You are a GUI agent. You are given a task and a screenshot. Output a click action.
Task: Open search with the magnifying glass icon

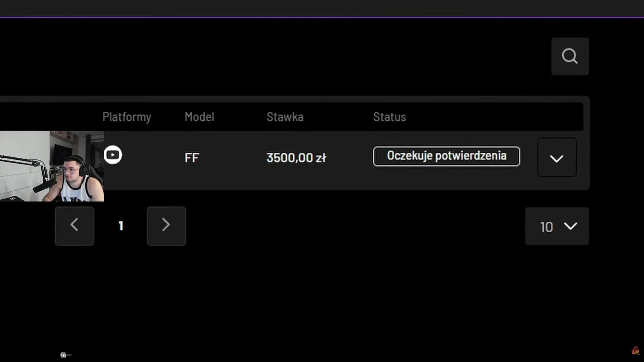pos(570,56)
